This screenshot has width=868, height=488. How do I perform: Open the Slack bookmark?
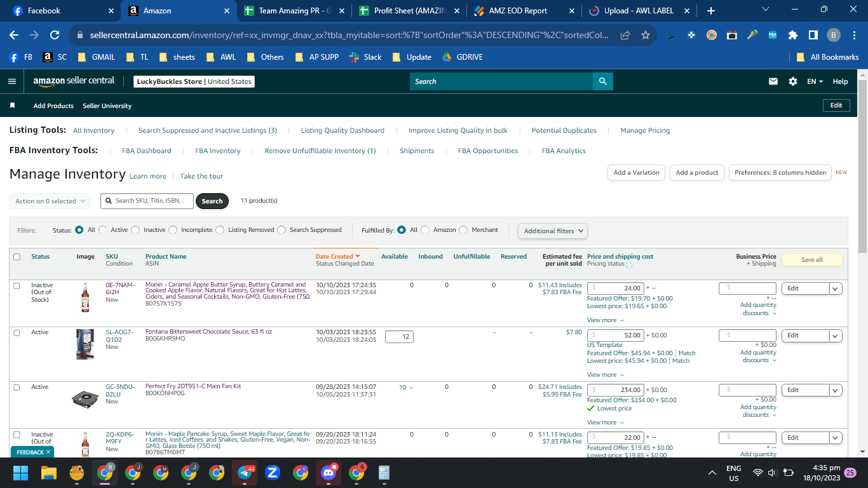[x=365, y=57]
